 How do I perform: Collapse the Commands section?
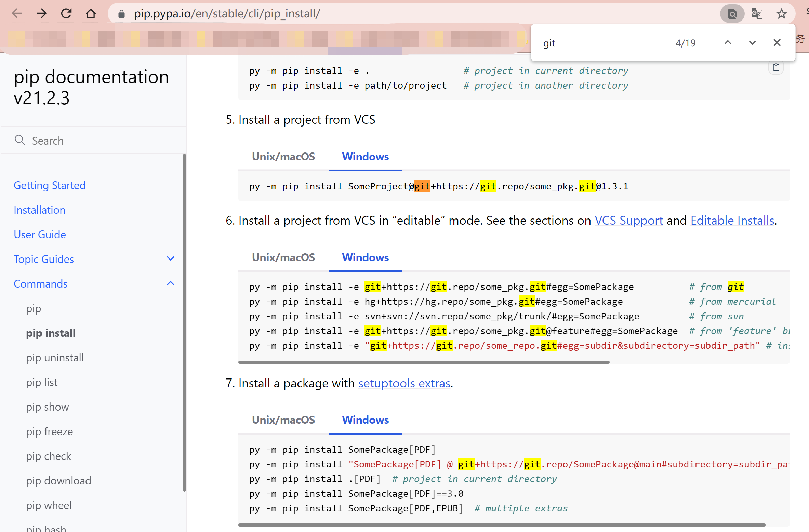170,283
